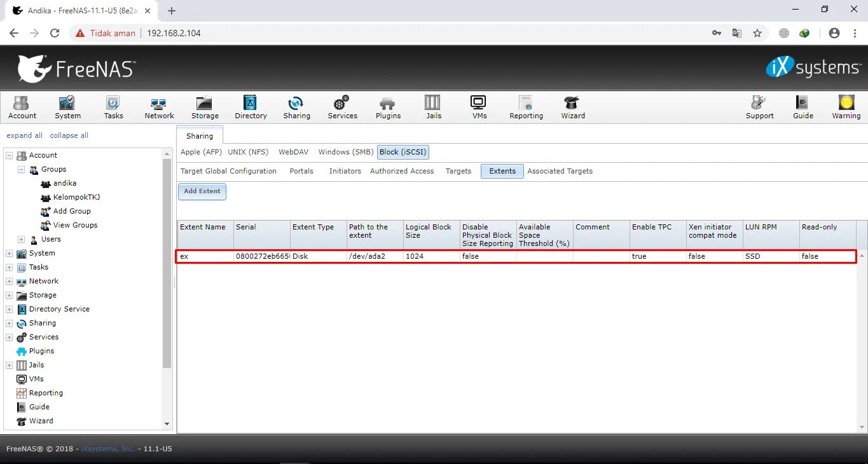Screen dimensions: 868x464
Task: Bookmark this page with the star icon
Action: coord(757,33)
